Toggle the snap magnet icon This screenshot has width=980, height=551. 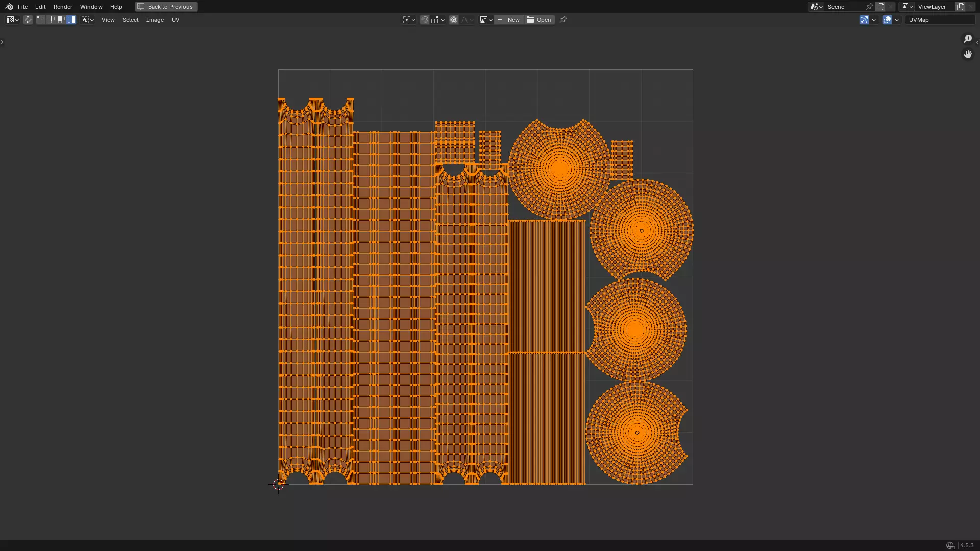click(x=425, y=20)
